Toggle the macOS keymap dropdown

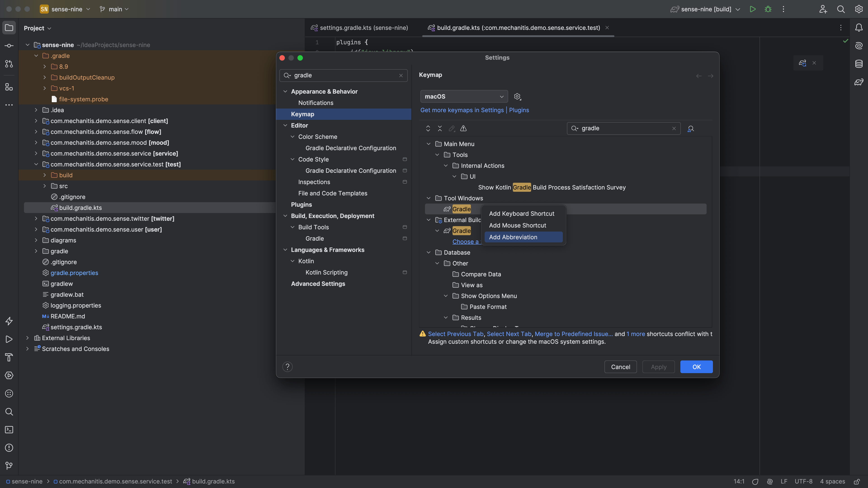[x=462, y=97]
